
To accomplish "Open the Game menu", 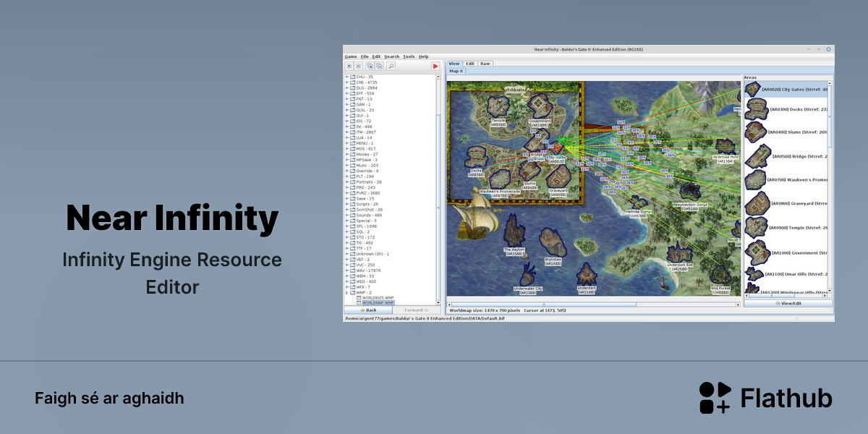I will tap(351, 56).
